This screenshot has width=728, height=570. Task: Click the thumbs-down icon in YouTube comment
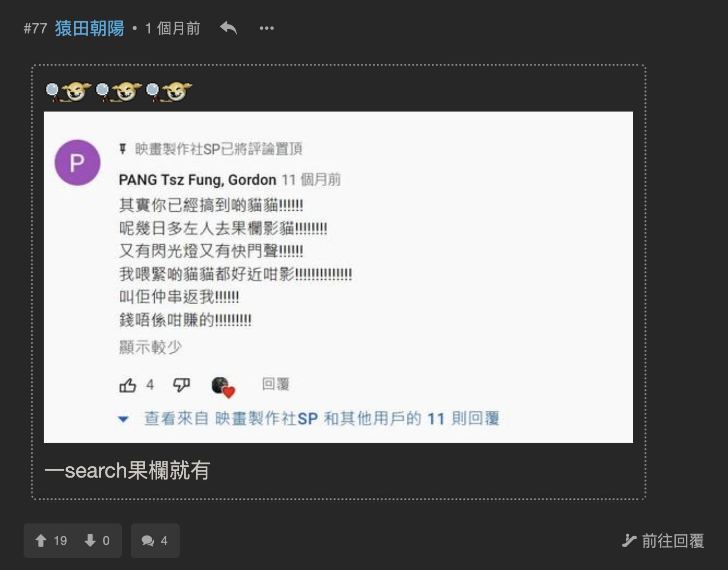click(181, 385)
